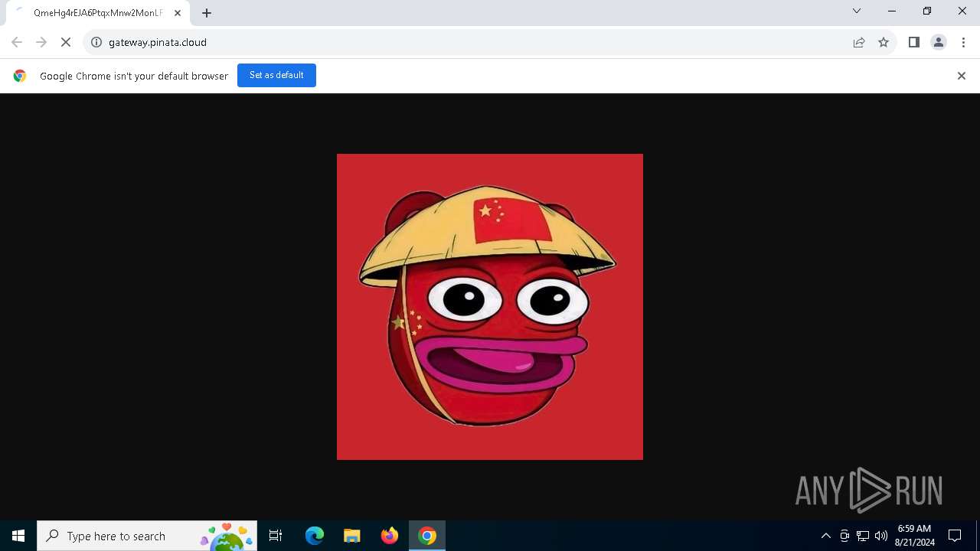This screenshot has width=980, height=551.
Task: Click the red frog image
Action: (490, 307)
